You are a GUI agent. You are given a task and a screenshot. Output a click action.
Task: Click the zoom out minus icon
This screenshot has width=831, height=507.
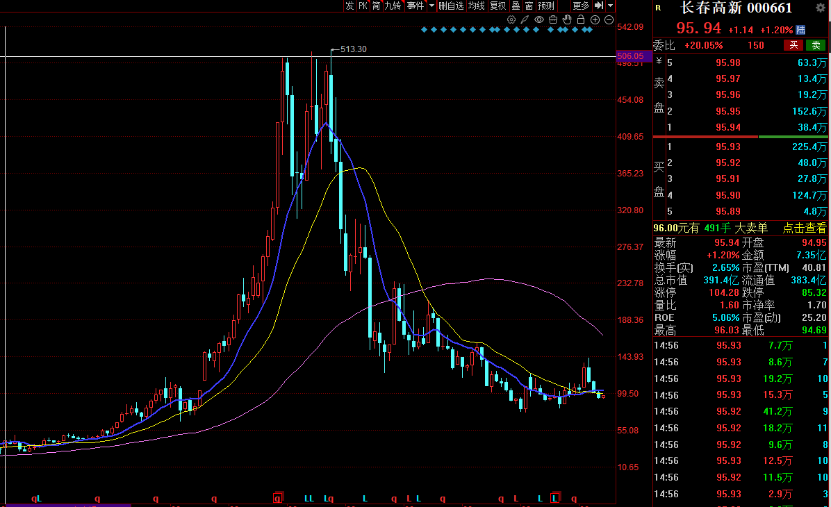(610, 19)
